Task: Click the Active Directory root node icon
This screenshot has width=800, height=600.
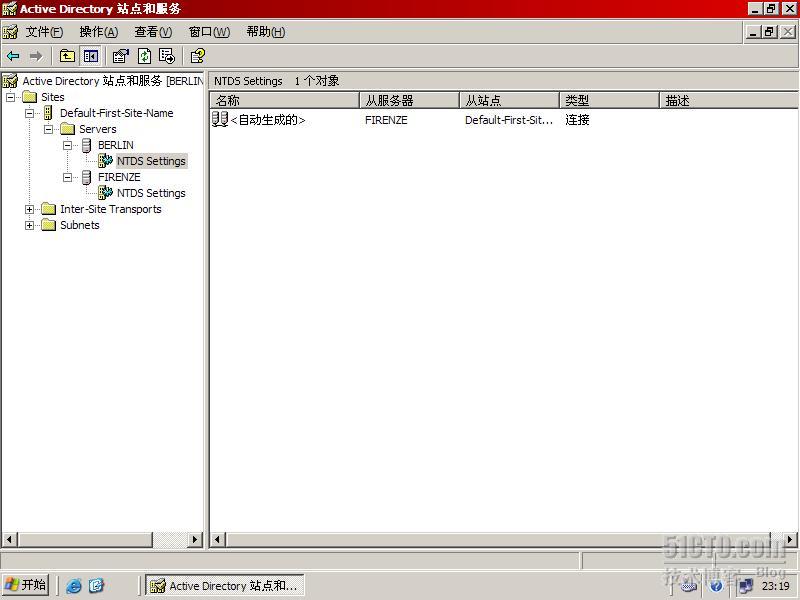Action: coord(10,81)
